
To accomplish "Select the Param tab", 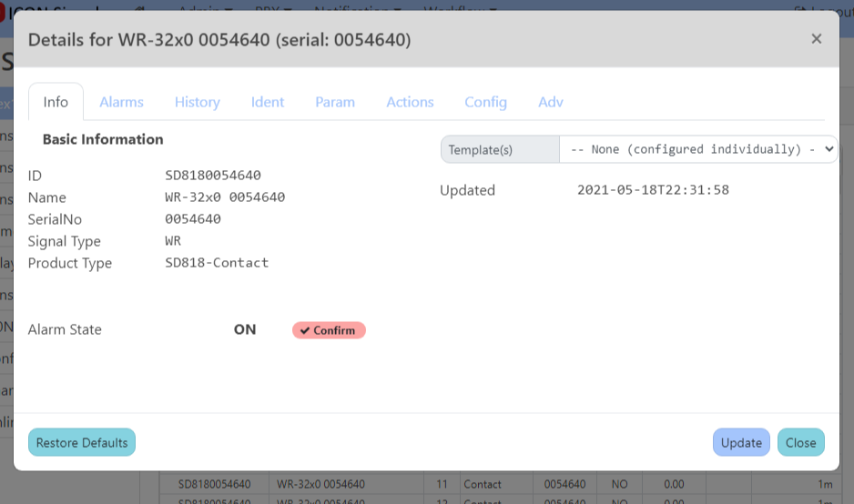I will tap(335, 102).
